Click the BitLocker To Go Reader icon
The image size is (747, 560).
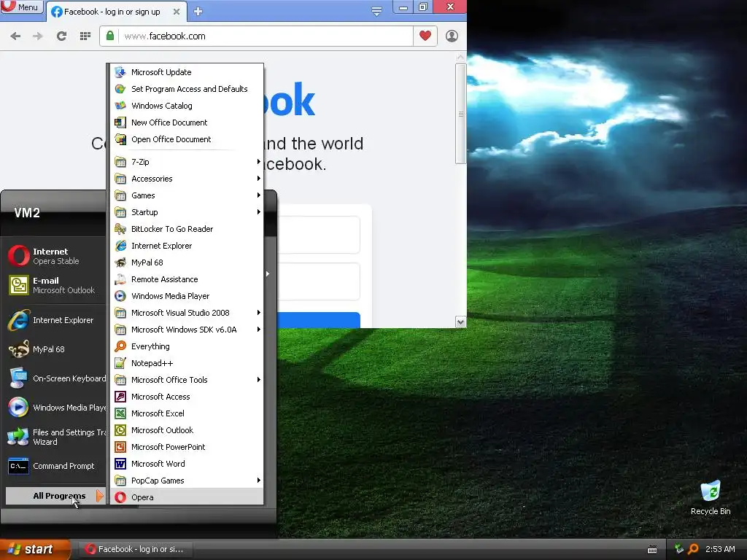click(x=120, y=229)
